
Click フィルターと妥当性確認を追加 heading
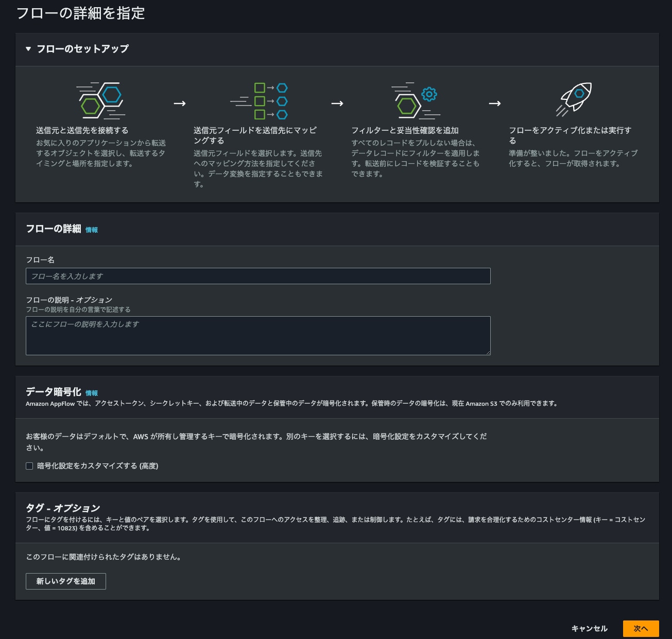(x=405, y=130)
